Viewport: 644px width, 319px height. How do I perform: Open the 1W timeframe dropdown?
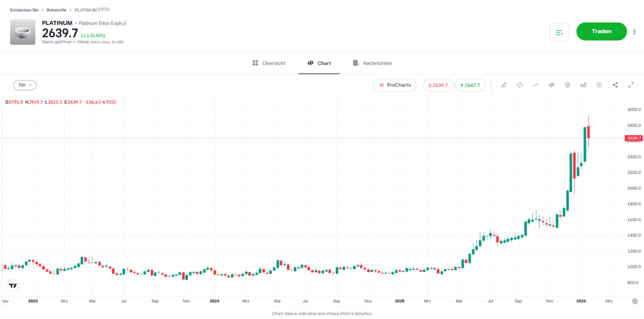coord(25,85)
